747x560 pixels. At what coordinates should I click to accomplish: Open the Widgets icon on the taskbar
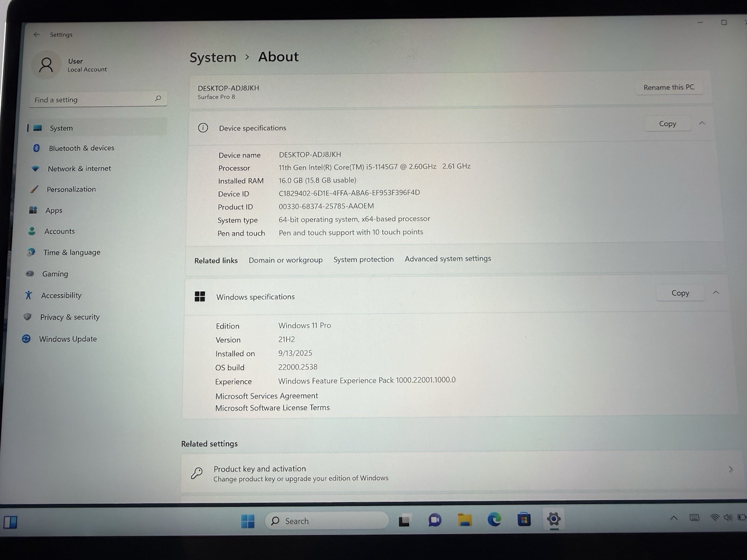tap(10, 522)
